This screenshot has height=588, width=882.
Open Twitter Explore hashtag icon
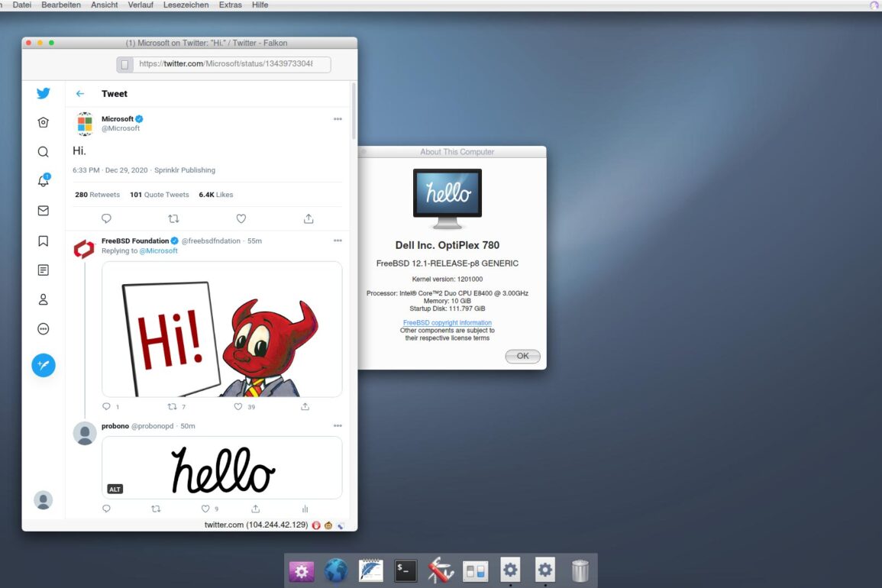[x=44, y=152]
